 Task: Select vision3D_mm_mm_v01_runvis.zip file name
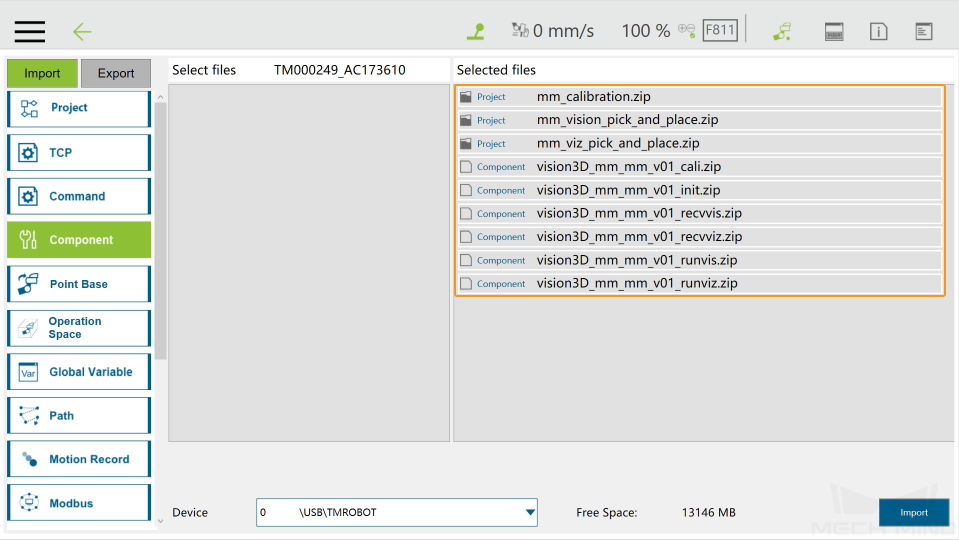click(637, 260)
